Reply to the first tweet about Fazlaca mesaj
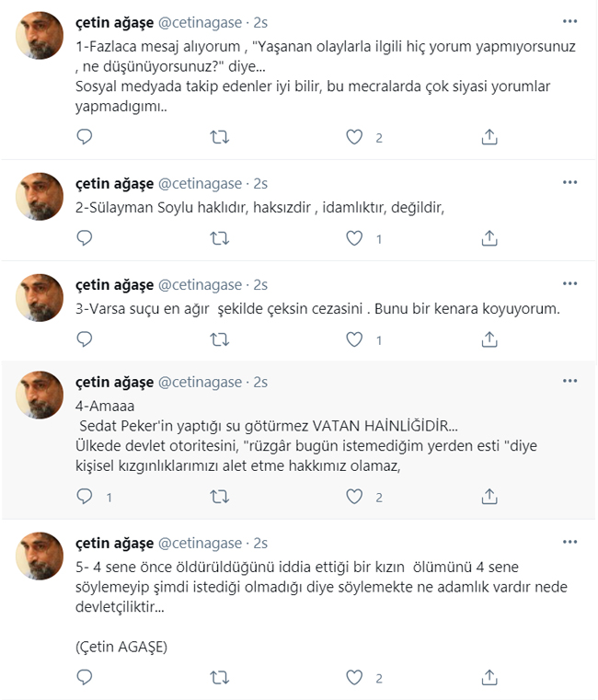The image size is (598, 700). 85,137
